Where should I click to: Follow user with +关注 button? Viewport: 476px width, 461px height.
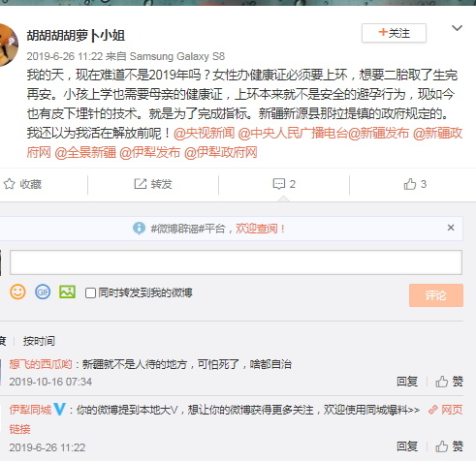click(394, 33)
